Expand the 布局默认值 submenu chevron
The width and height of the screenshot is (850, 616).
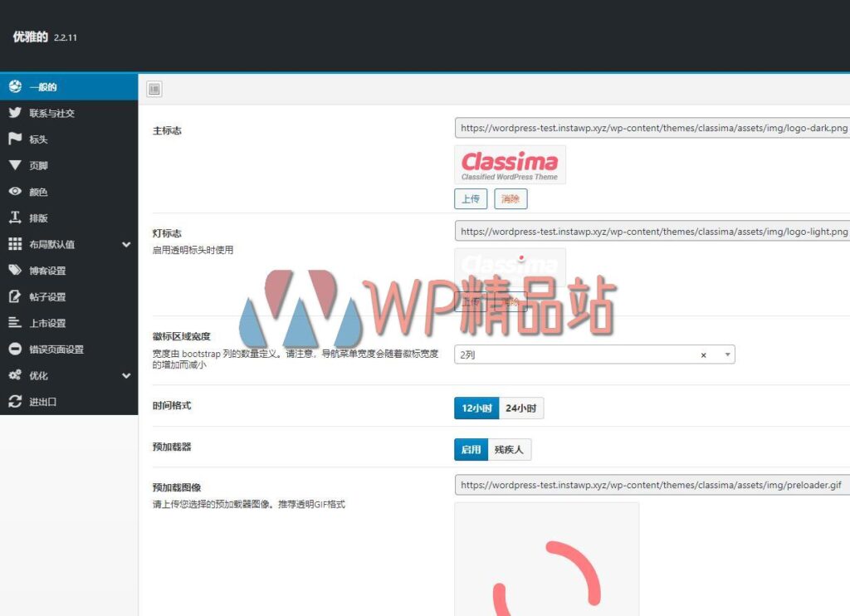(x=126, y=245)
